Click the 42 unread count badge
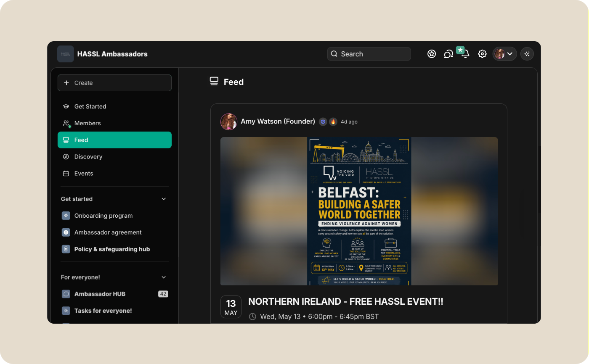 click(x=163, y=294)
